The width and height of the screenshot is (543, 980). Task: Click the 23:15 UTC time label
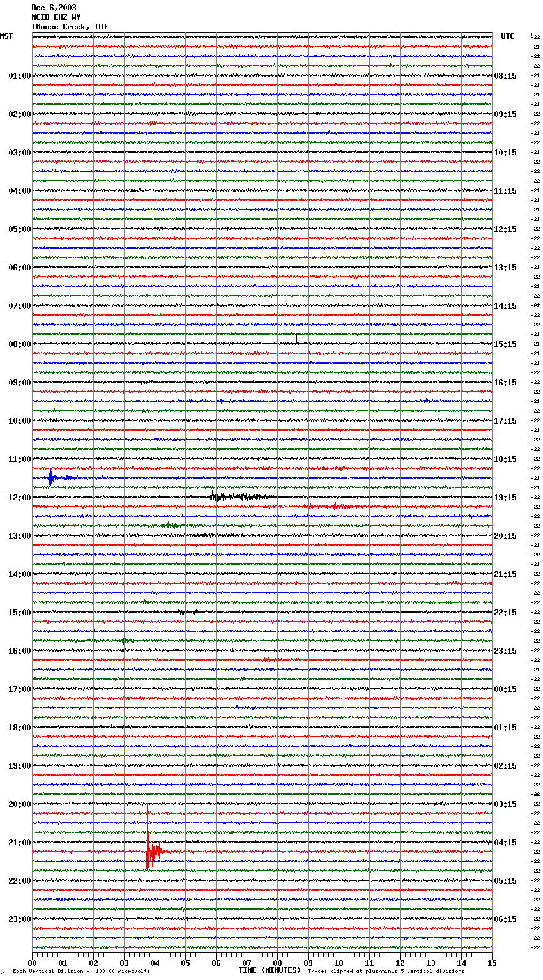[x=505, y=651]
